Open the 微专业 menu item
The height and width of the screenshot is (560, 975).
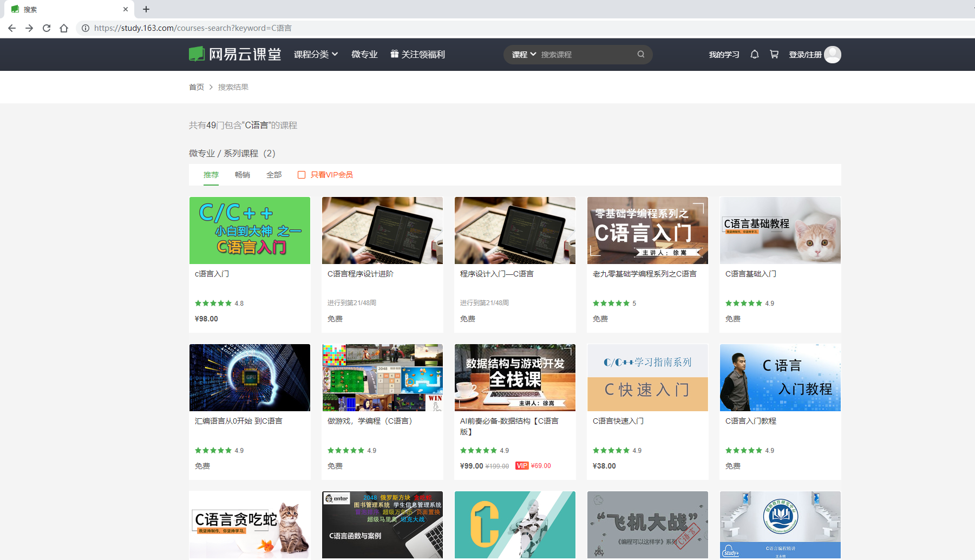[x=364, y=54]
